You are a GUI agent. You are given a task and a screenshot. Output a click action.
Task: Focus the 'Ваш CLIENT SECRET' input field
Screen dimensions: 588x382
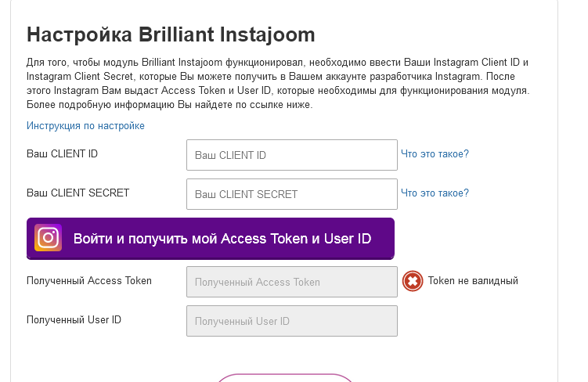tap(291, 194)
